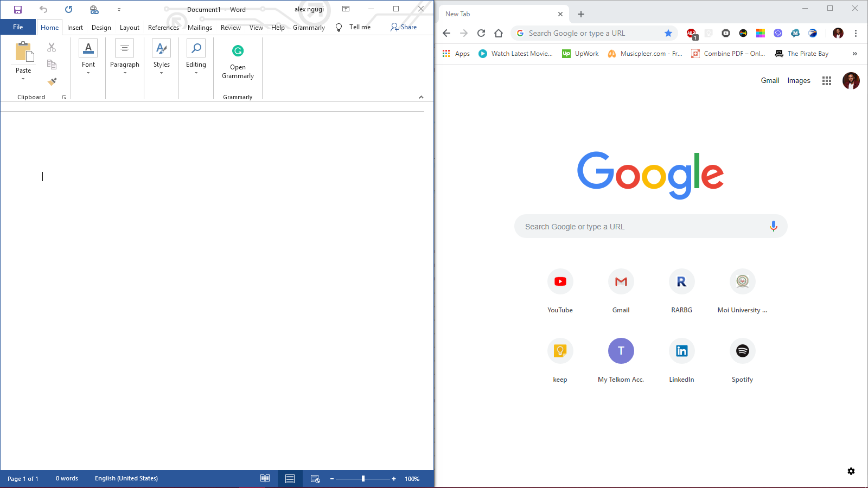Open Grammarly from the ribbon
Screen dimensions: 868x488
pyautogui.click(x=238, y=61)
